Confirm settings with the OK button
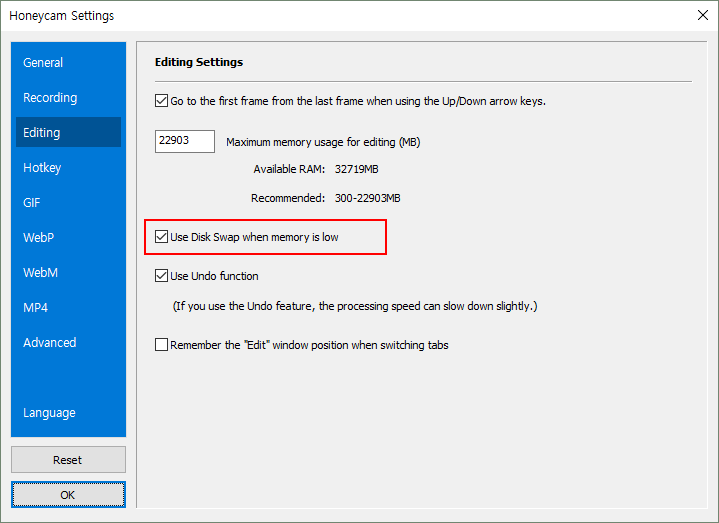The height and width of the screenshot is (523, 719). [68, 494]
